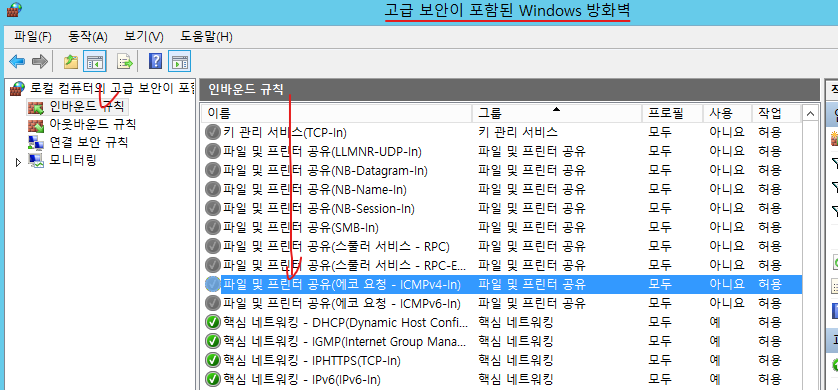Select the 로컬 컴퓨터의 고급 보안 root node
The height and width of the screenshot is (390, 838).
pyautogui.click(x=112, y=88)
